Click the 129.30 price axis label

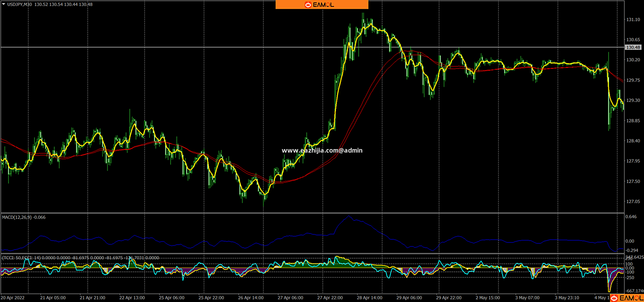coord(633,101)
